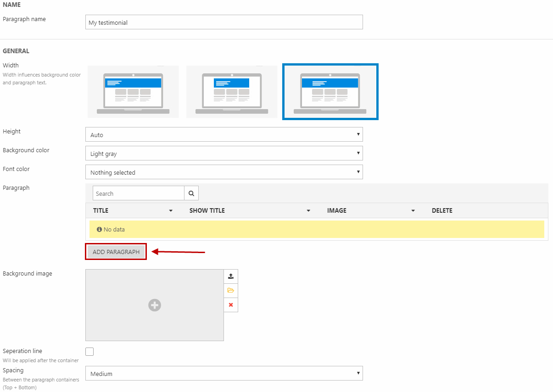Expand the SHOW TITLE column arrow

308,211
